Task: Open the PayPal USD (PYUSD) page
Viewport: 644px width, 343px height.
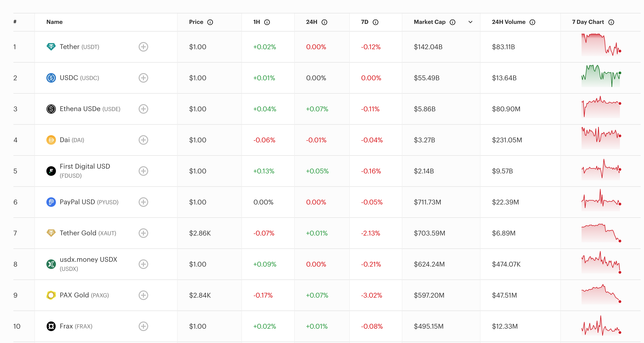Action: [89, 202]
